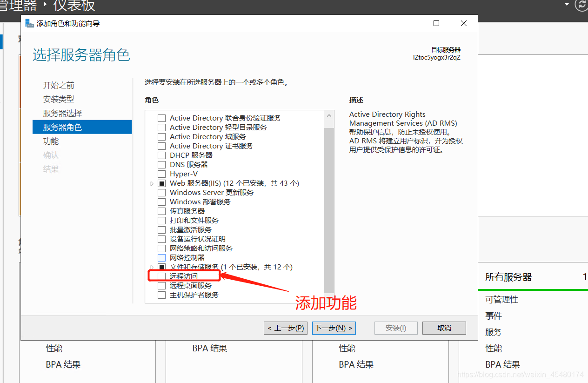Expand the Web 服务器(IIS) role tree

152,183
